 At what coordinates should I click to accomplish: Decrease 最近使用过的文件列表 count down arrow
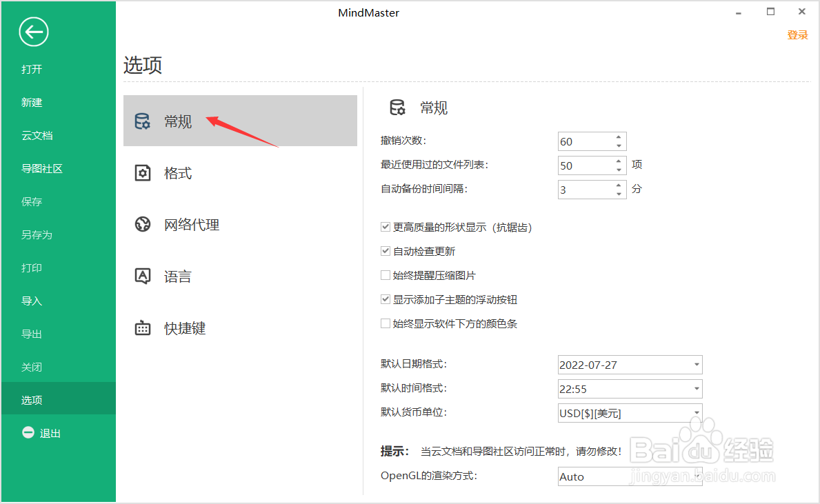(x=619, y=170)
